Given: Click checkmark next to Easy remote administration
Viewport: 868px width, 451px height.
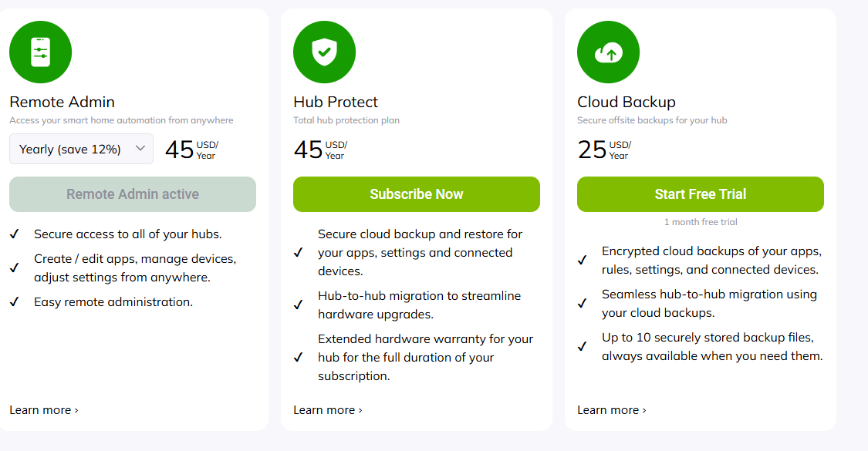Looking at the screenshot, I should coord(14,302).
